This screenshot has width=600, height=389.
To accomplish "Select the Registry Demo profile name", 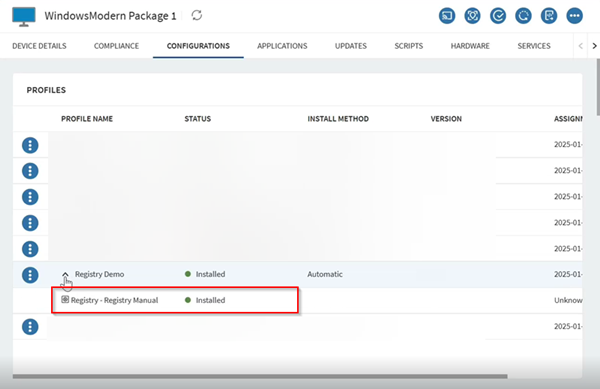I will (x=99, y=274).
